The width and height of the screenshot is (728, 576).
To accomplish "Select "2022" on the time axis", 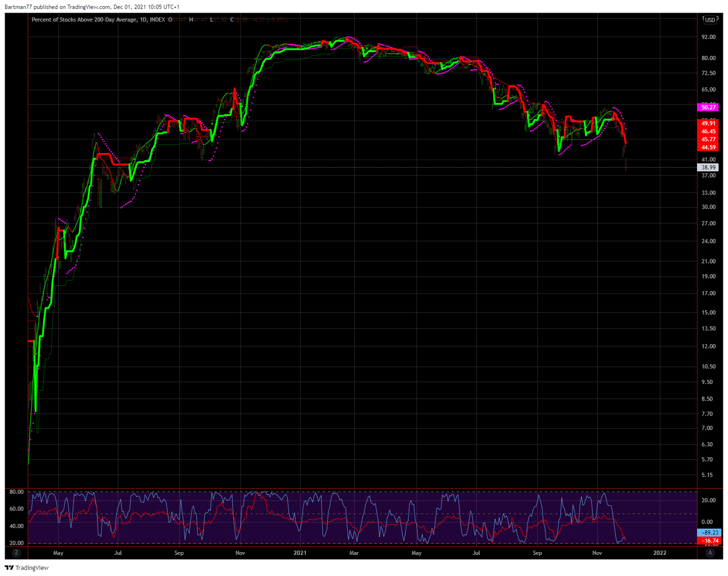I will 660,553.
